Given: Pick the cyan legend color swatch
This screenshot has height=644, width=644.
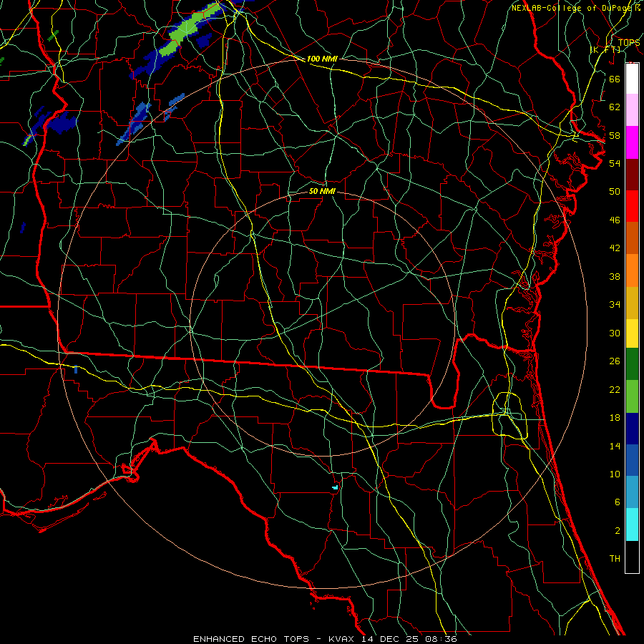Looking at the screenshot, I should [632, 525].
